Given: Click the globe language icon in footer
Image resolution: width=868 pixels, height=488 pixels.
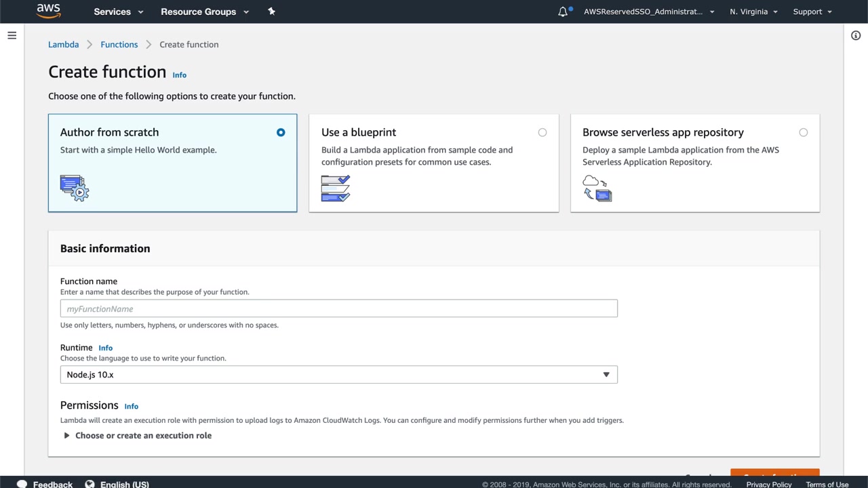Looking at the screenshot, I should point(90,484).
